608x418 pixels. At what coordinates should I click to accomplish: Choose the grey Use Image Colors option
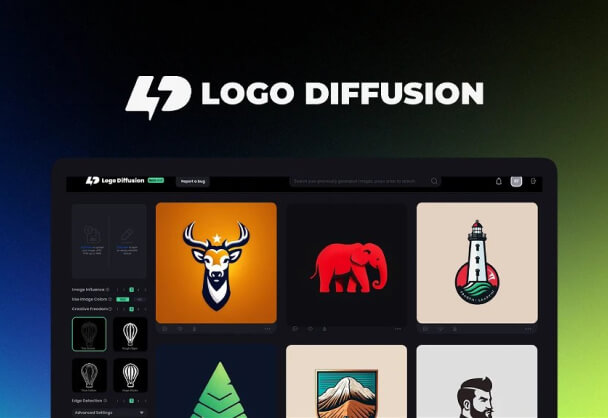click(x=140, y=299)
